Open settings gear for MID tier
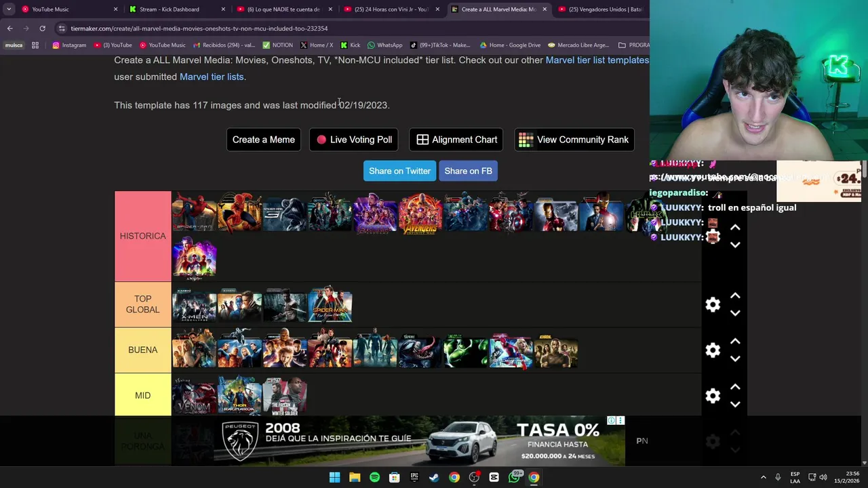 (712, 396)
